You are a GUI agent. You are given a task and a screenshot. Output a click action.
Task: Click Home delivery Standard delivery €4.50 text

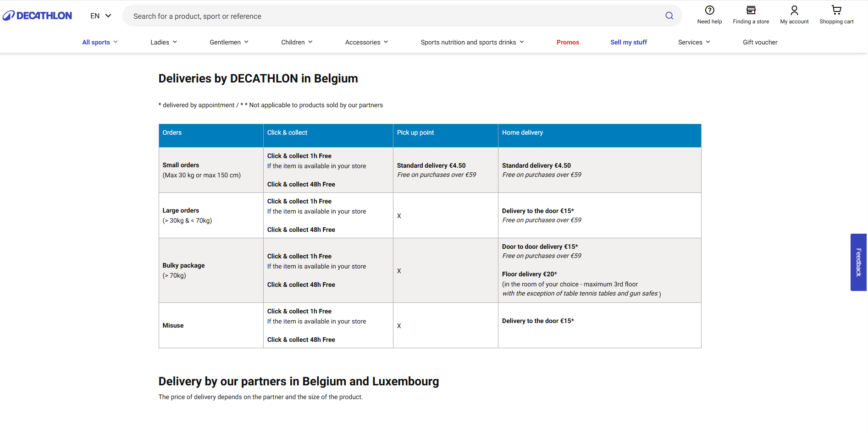(x=536, y=165)
